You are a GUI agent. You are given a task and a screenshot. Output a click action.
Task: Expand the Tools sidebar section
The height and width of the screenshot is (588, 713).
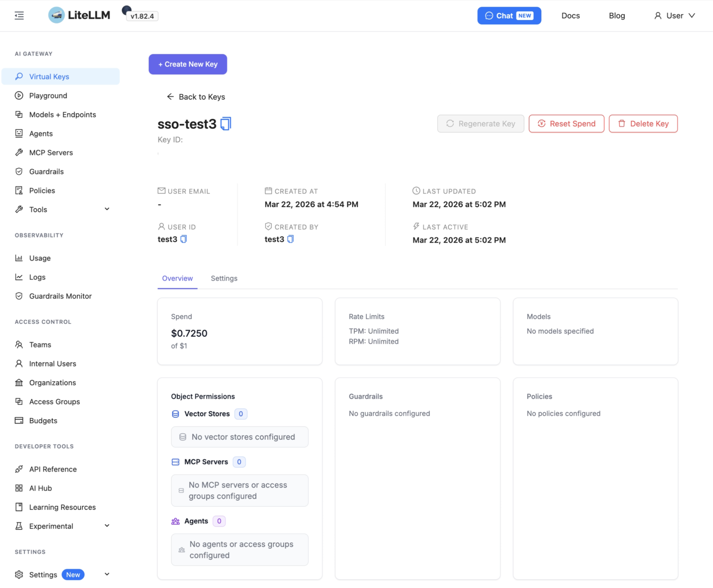tap(107, 209)
